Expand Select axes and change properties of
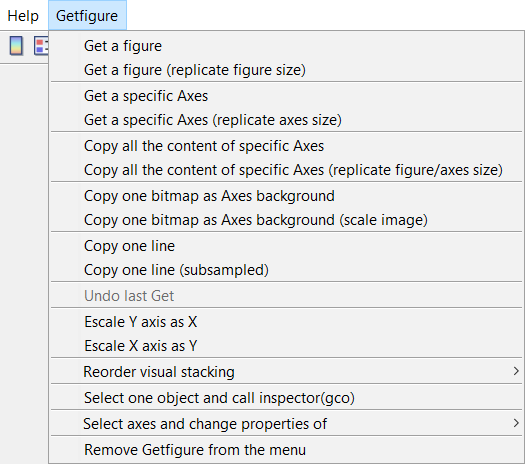This screenshot has height=464, width=525. (x=286, y=424)
